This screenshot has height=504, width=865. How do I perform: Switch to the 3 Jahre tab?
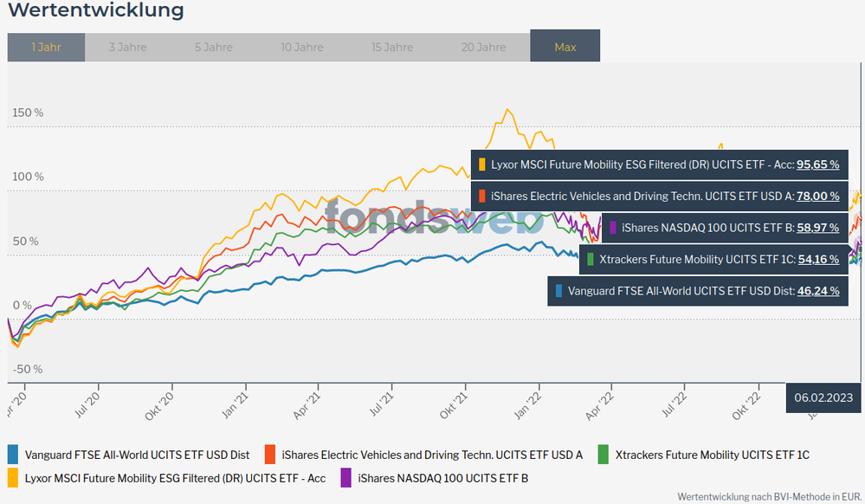point(127,47)
